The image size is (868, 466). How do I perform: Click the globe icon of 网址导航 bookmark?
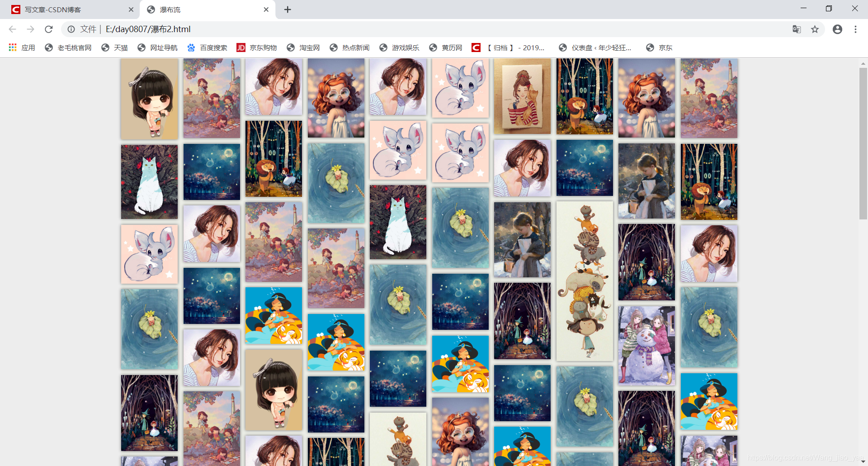[x=142, y=48]
